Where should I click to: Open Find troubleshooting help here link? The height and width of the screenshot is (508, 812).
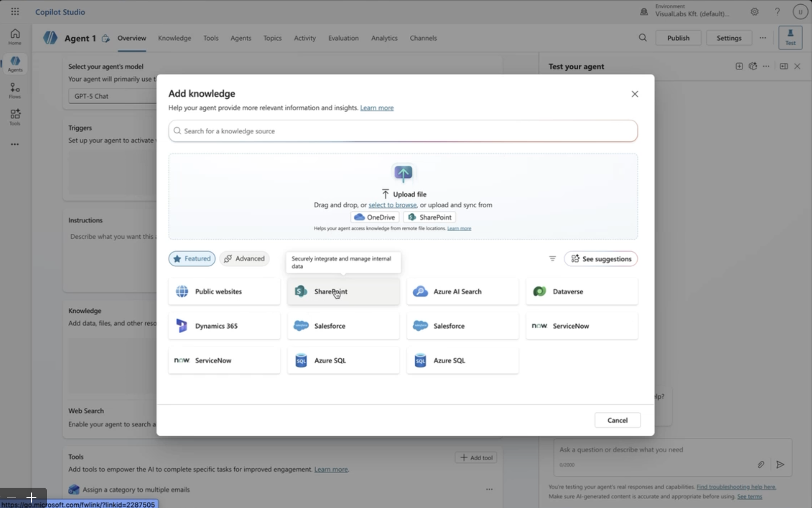click(736, 487)
